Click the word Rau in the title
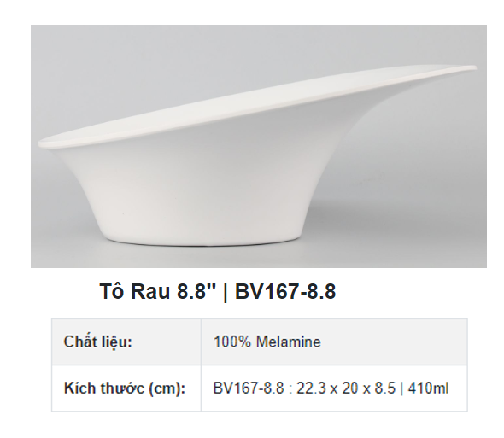This screenshot has height=438, width=504. click(150, 291)
